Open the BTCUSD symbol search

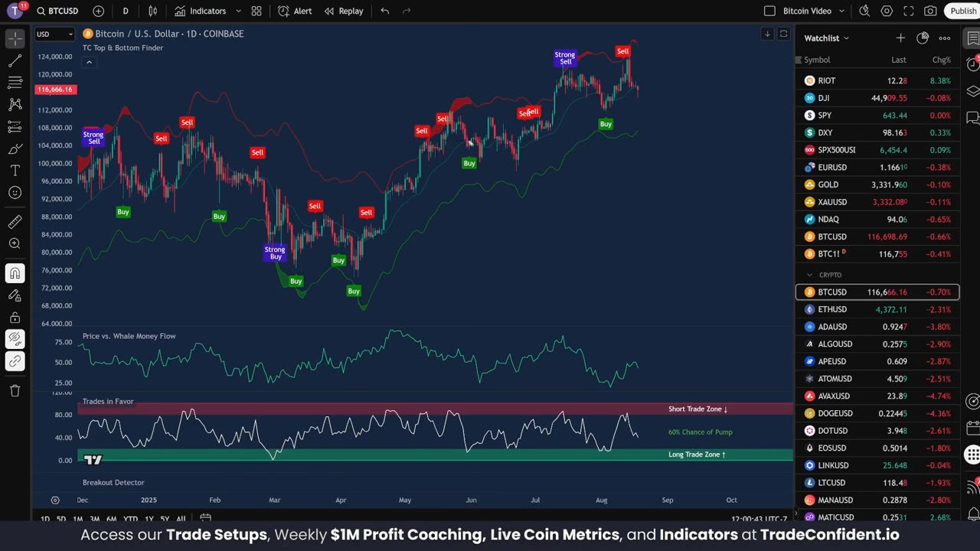click(x=57, y=11)
